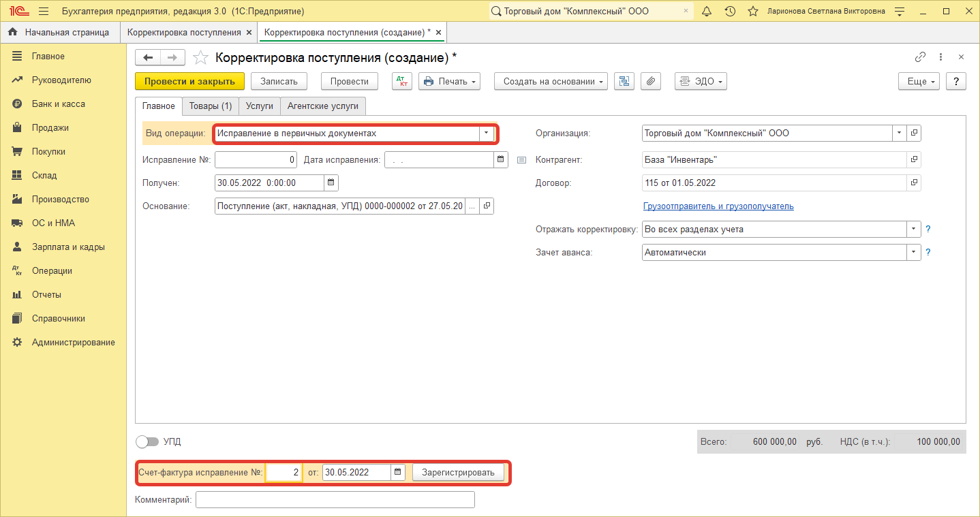Click Провести button
The width and height of the screenshot is (980, 517).
[350, 81]
